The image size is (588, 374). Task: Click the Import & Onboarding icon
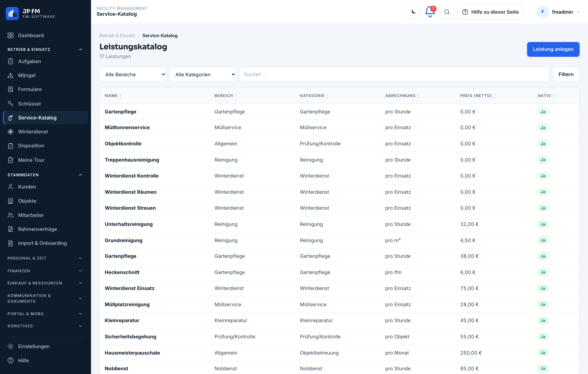click(x=10, y=243)
